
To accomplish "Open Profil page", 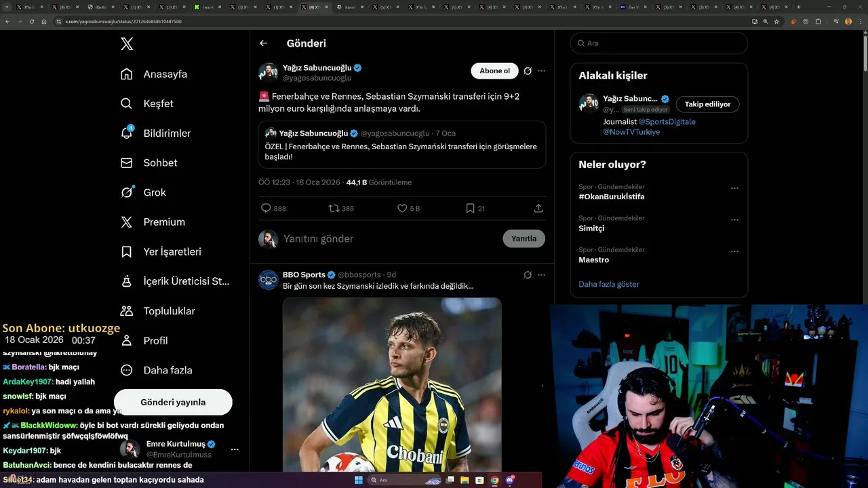I will click(144, 340).
